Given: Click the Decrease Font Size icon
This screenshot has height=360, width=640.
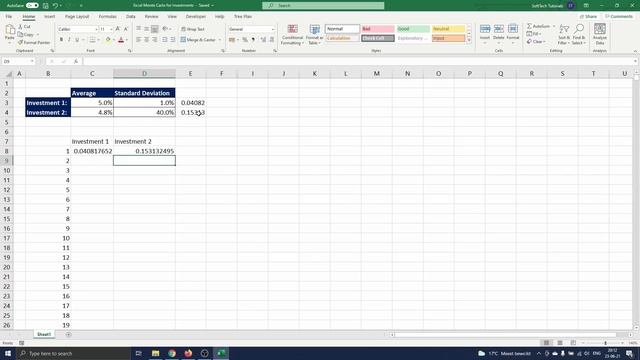Looking at the screenshot, I should [126, 29].
